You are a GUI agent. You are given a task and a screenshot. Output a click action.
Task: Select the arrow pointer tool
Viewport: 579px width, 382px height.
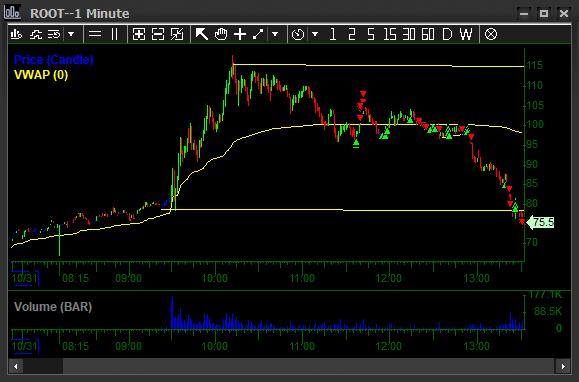(202, 34)
